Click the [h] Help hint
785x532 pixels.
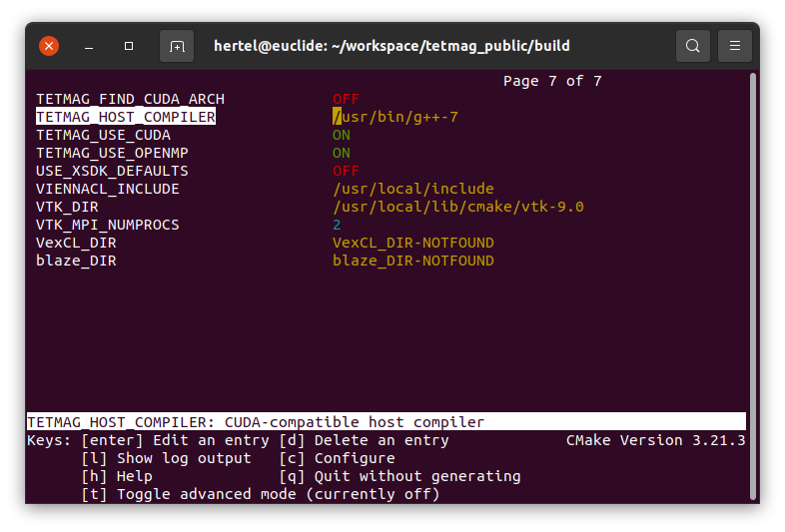(117, 476)
